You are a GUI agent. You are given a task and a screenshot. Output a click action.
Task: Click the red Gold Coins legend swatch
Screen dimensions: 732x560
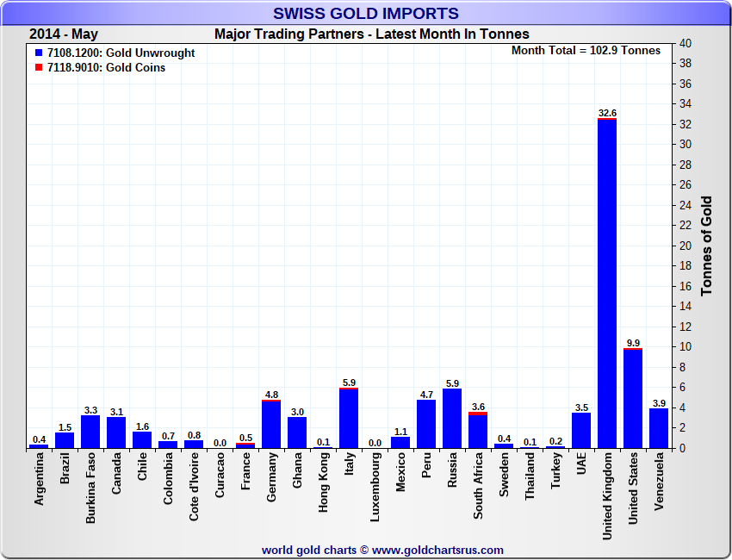tap(39, 68)
